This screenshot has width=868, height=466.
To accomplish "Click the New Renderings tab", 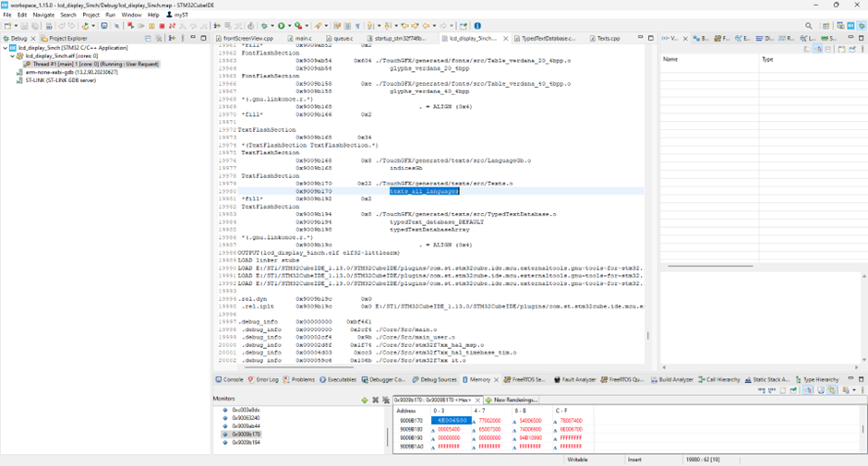I will pyautogui.click(x=514, y=400).
